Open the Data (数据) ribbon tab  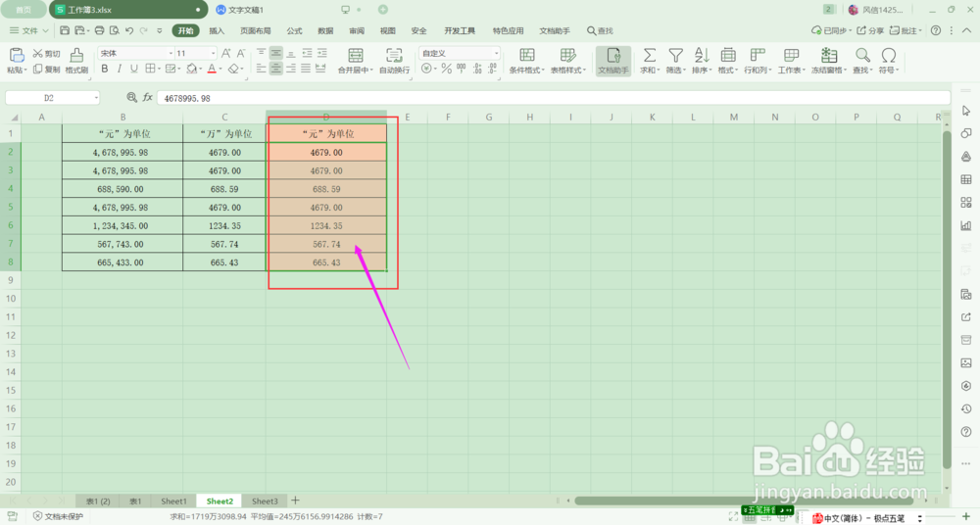pos(325,30)
